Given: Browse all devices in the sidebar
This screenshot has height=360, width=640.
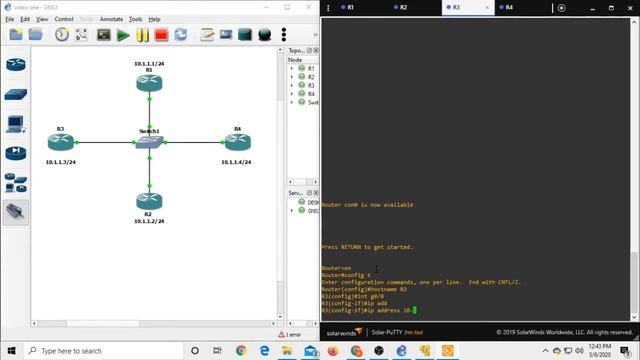Looking at the screenshot, I should pos(16,183).
